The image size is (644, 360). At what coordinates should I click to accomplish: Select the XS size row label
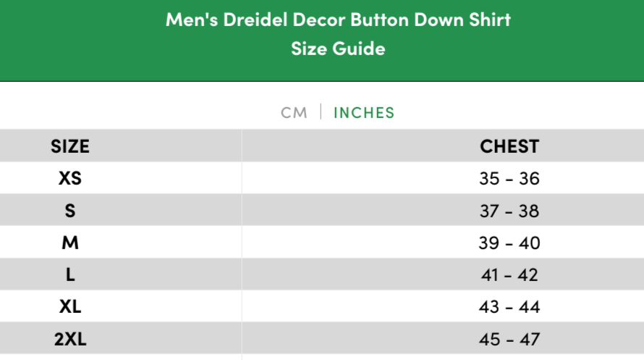70,178
